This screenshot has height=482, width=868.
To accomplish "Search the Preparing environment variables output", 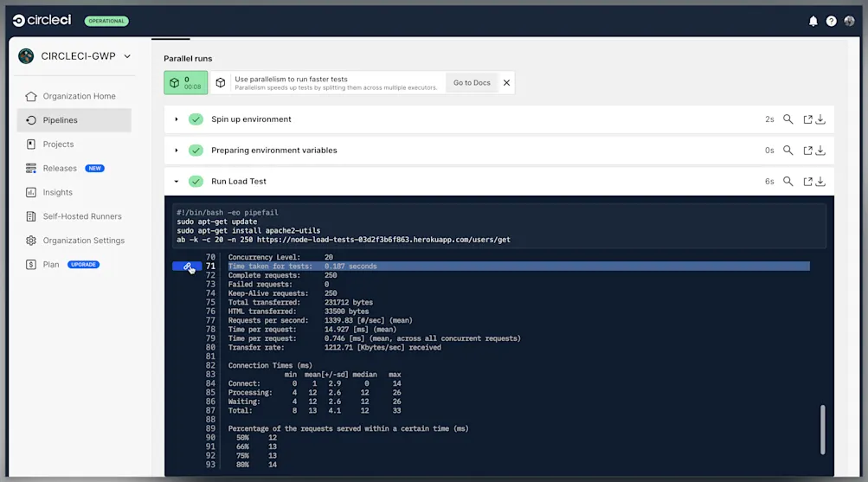I will (x=788, y=150).
